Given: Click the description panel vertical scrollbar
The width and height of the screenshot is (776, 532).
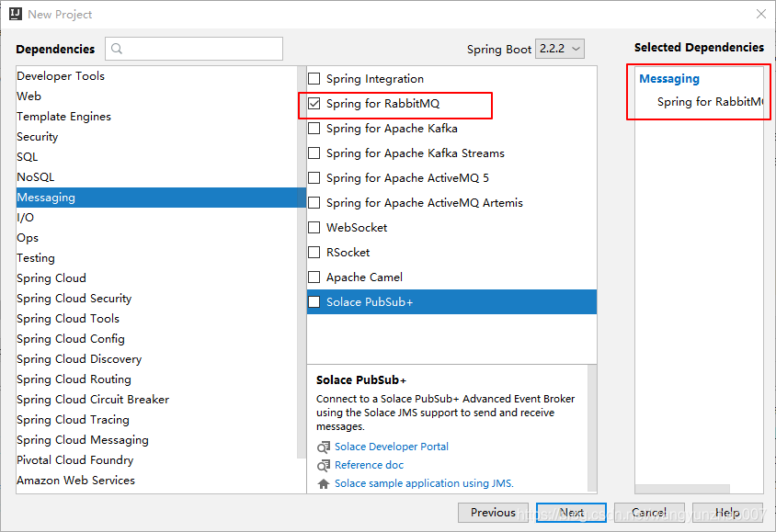Looking at the screenshot, I should pyautogui.click(x=592, y=428).
